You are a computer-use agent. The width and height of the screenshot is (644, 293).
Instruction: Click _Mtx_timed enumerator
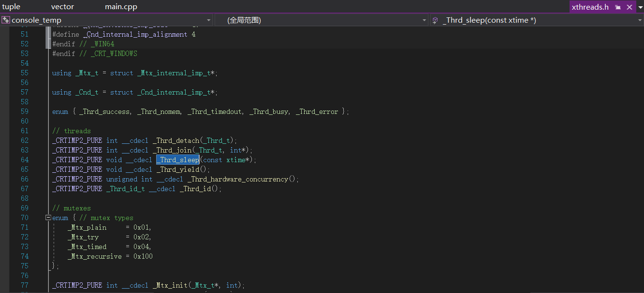click(x=87, y=247)
